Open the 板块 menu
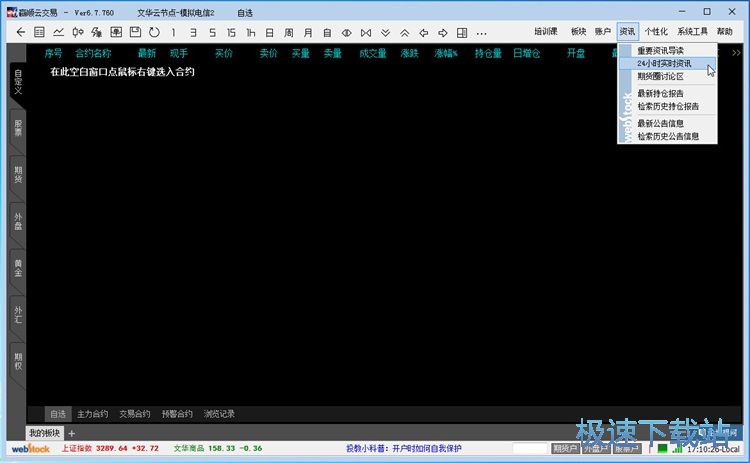 point(579,32)
